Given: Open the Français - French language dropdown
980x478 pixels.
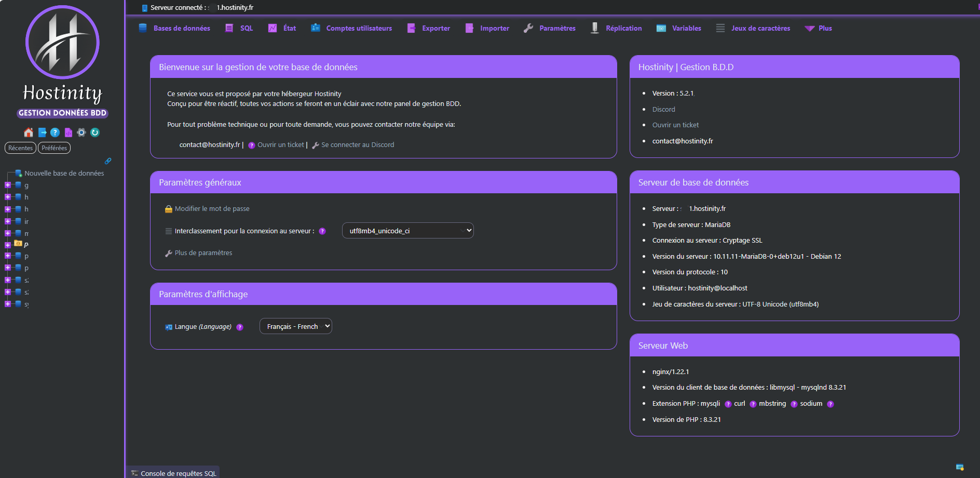Looking at the screenshot, I should click(295, 326).
